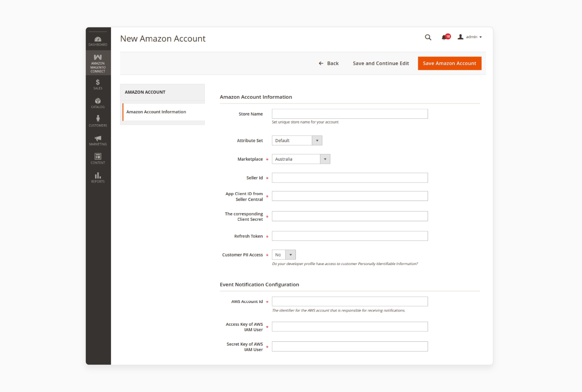
Task: Click Save and Continue Edit
Action: 381,63
